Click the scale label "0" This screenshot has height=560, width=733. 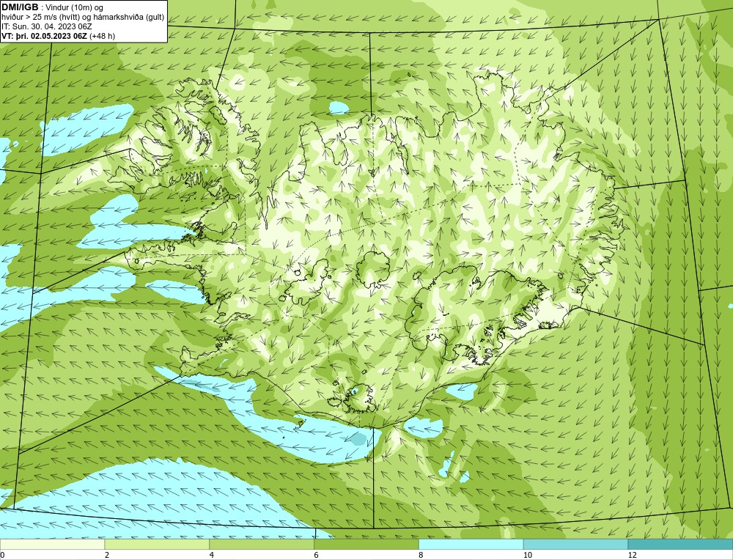[x=2, y=555]
